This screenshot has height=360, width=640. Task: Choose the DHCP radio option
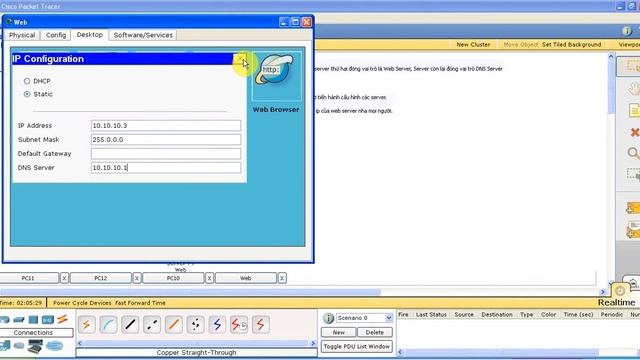[27, 81]
